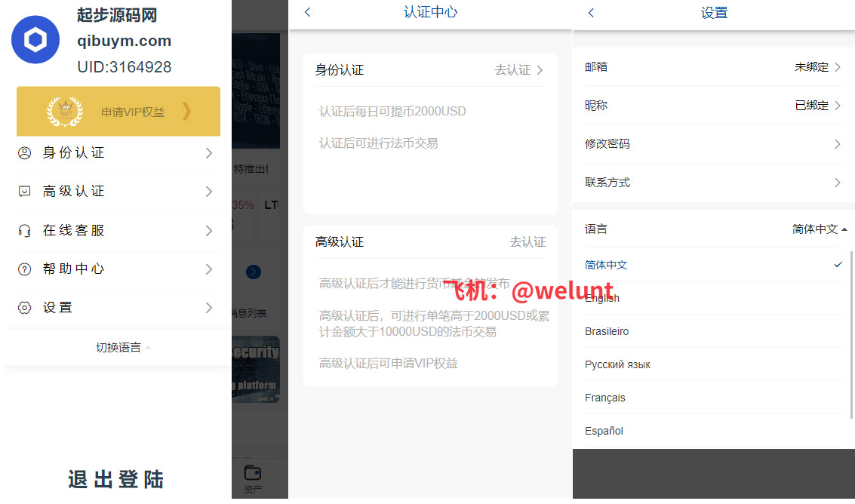This screenshot has height=504, width=855.
Task: Click the headset icon for 在线客服
Action: (x=25, y=231)
